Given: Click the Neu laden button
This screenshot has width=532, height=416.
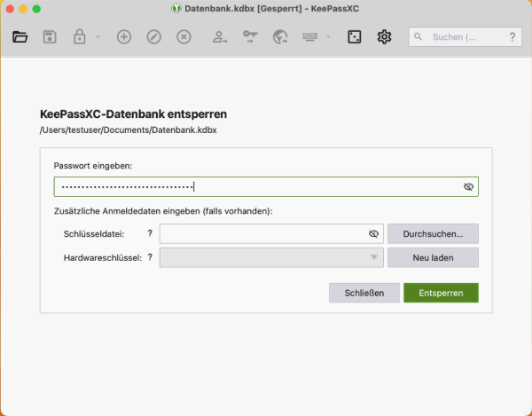Looking at the screenshot, I should 433,258.
